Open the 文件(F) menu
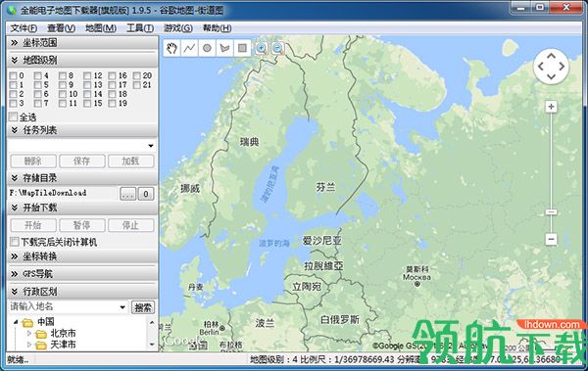The width and height of the screenshot is (588, 371). coord(24,28)
